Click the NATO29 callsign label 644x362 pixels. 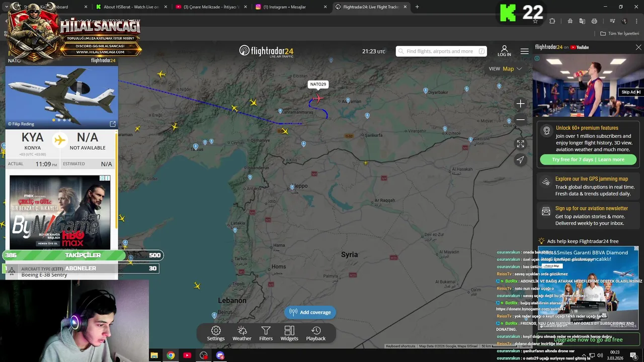coord(318,84)
